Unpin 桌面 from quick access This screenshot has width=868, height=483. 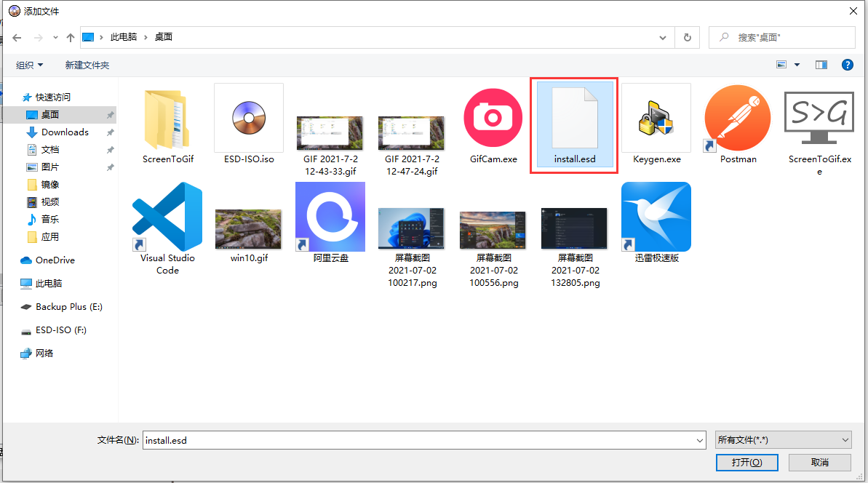point(110,115)
